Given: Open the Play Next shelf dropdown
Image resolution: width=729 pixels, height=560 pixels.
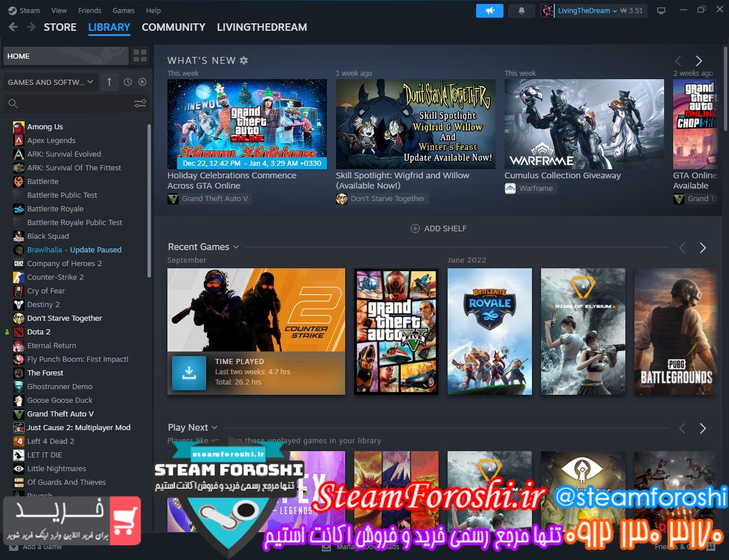Looking at the screenshot, I should point(214,427).
